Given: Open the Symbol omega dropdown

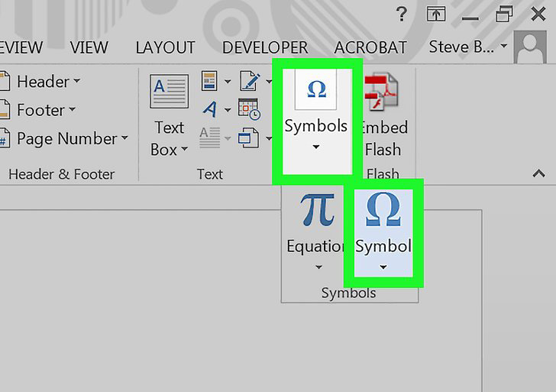Looking at the screenshot, I should point(383,232).
